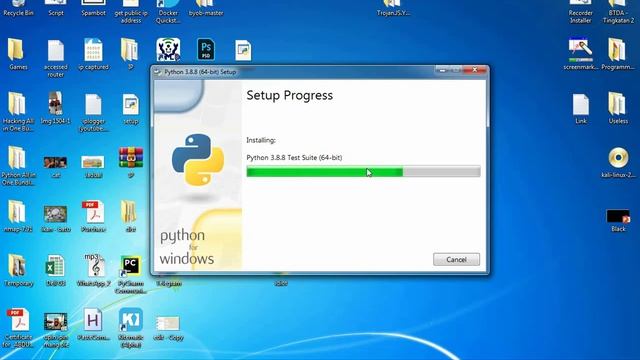Launch Kitematic (Alpha) shortcut
Image resolution: width=640 pixels, height=360 pixels.
[x=131, y=328]
